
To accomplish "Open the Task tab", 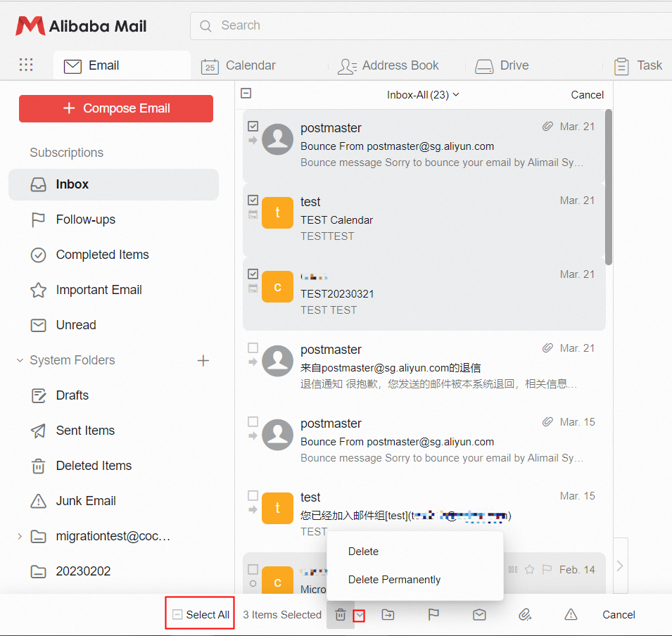I will click(638, 65).
